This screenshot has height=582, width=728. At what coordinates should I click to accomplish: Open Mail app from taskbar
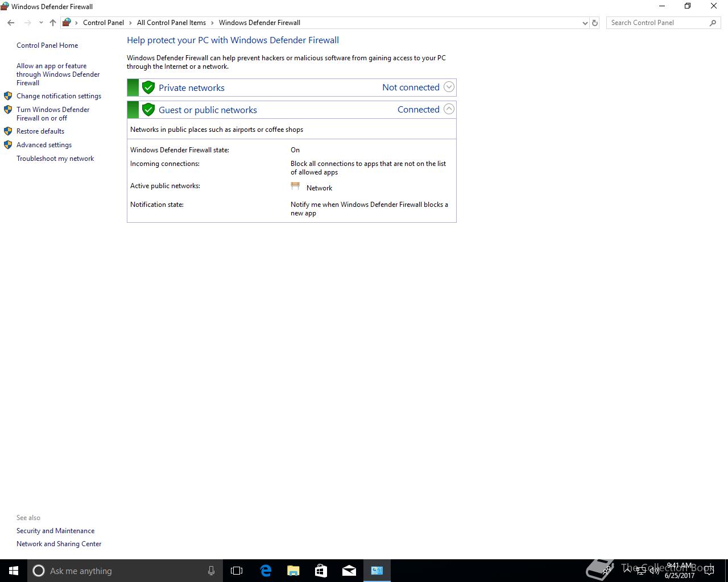(x=349, y=571)
